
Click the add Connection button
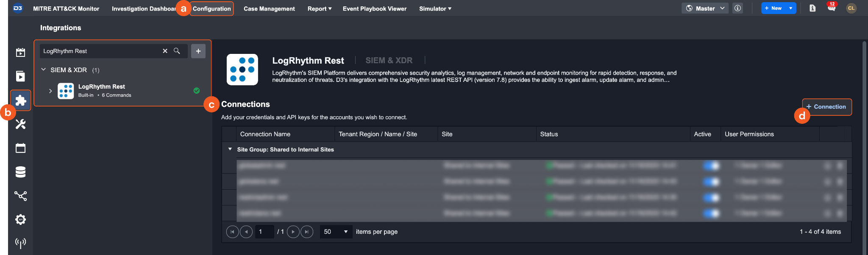826,107
